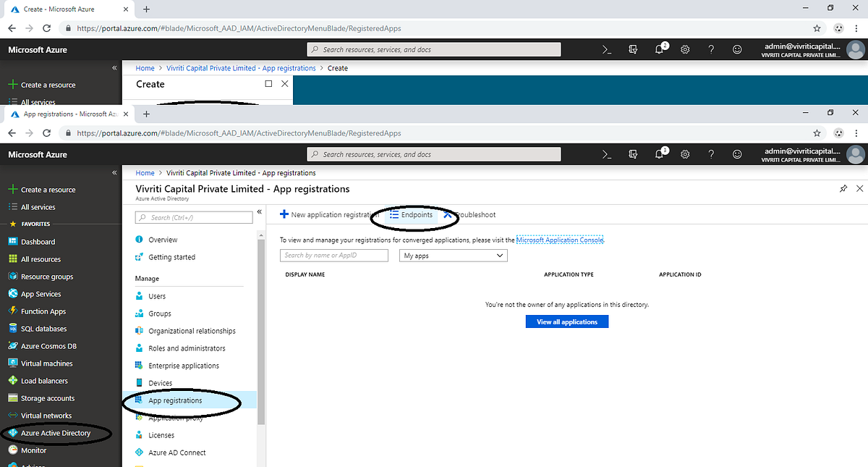
Task: Close the Create blade in upper window
Action: 284,84
